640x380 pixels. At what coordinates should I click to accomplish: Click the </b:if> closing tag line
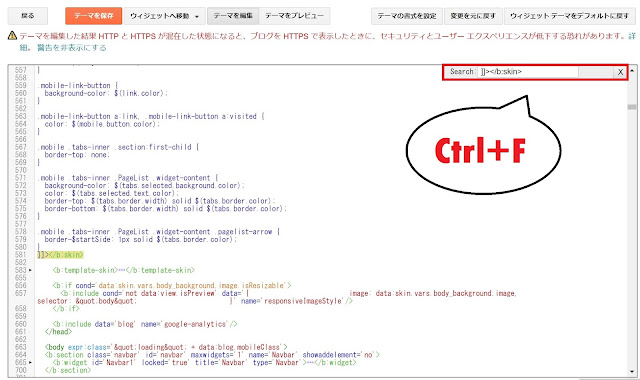pos(66,309)
